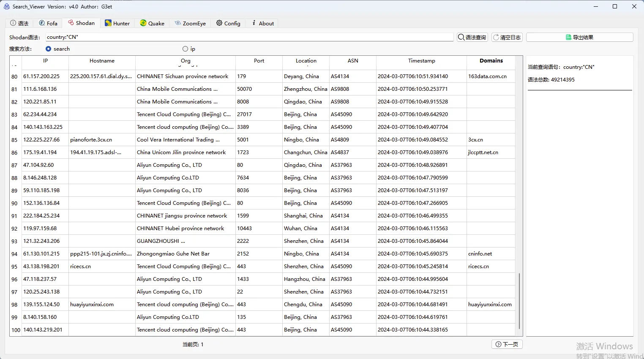The image size is (644, 359).
Task: Open the ZoomEye tab
Action: point(190,23)
